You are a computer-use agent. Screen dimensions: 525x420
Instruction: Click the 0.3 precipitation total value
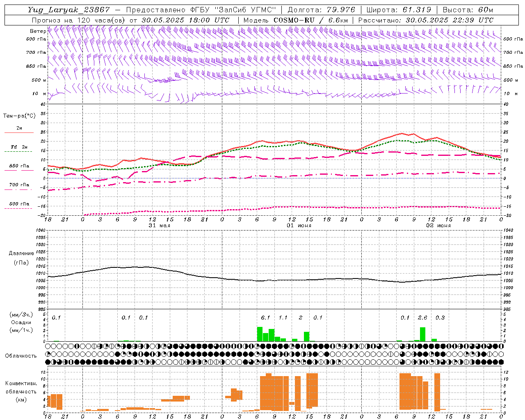click(440, 317)
